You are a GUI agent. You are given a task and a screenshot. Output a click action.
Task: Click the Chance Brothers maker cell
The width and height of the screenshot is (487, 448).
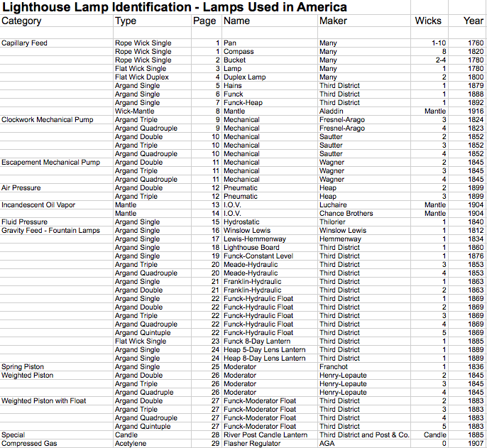coord(364,214)
